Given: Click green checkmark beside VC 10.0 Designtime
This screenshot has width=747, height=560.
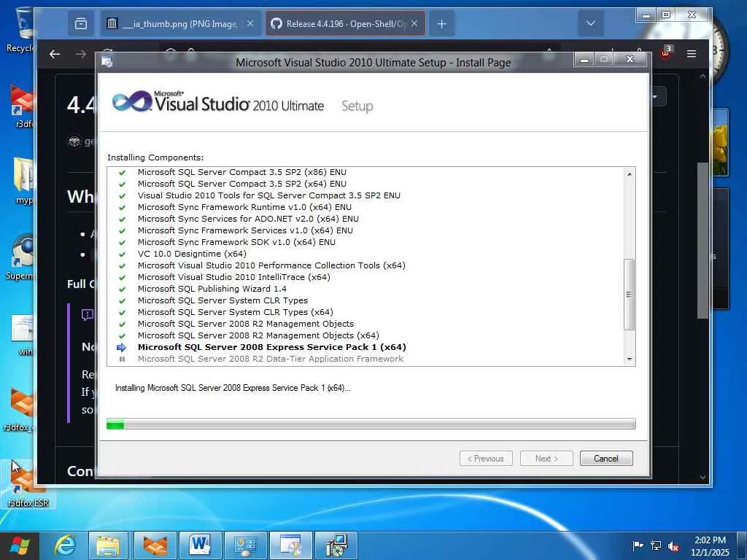Looking at the screenshot, I should (x=122, y=254).
